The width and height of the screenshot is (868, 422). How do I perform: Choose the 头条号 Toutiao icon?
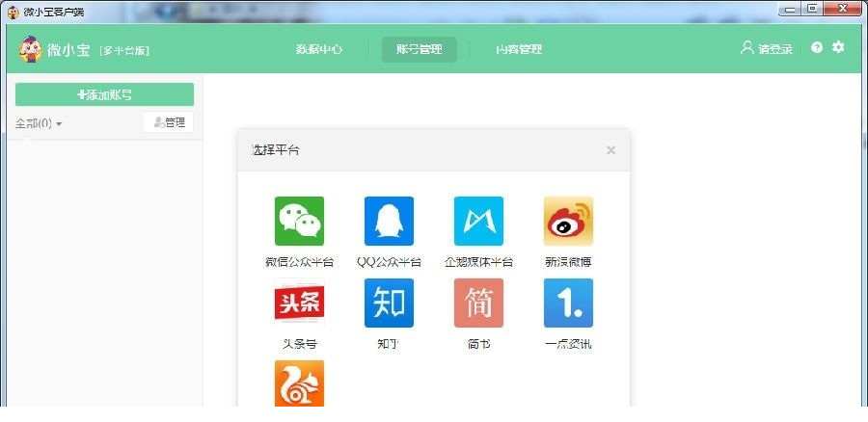(x=300, y=303)
